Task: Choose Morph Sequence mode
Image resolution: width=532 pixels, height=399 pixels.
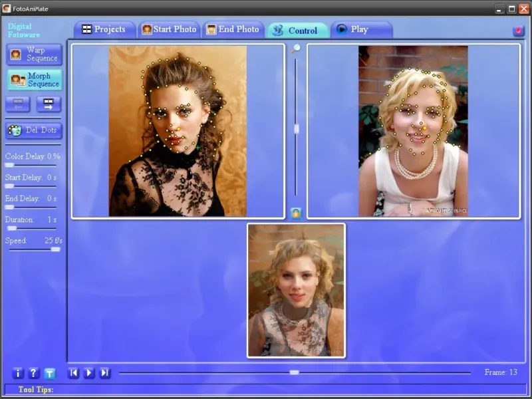Action: (35, 80)
